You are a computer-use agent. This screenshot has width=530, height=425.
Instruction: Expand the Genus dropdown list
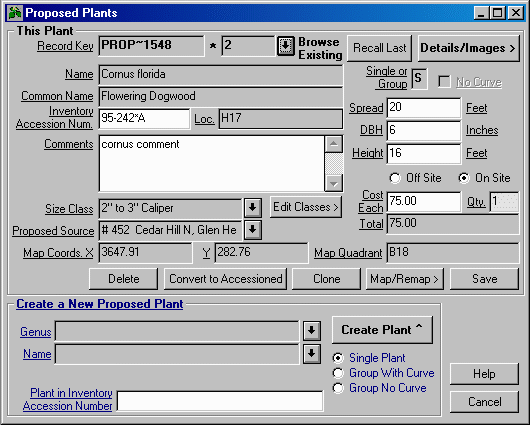coord(311,331)
